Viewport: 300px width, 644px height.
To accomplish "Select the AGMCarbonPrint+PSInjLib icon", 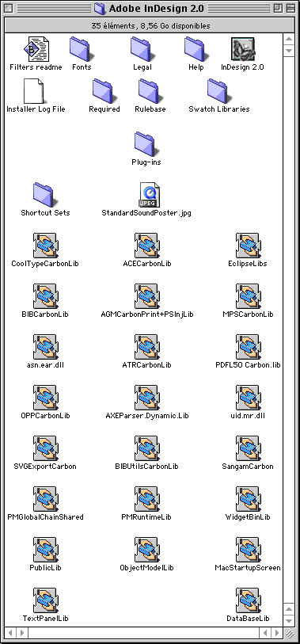I will (x=146, y=296).
